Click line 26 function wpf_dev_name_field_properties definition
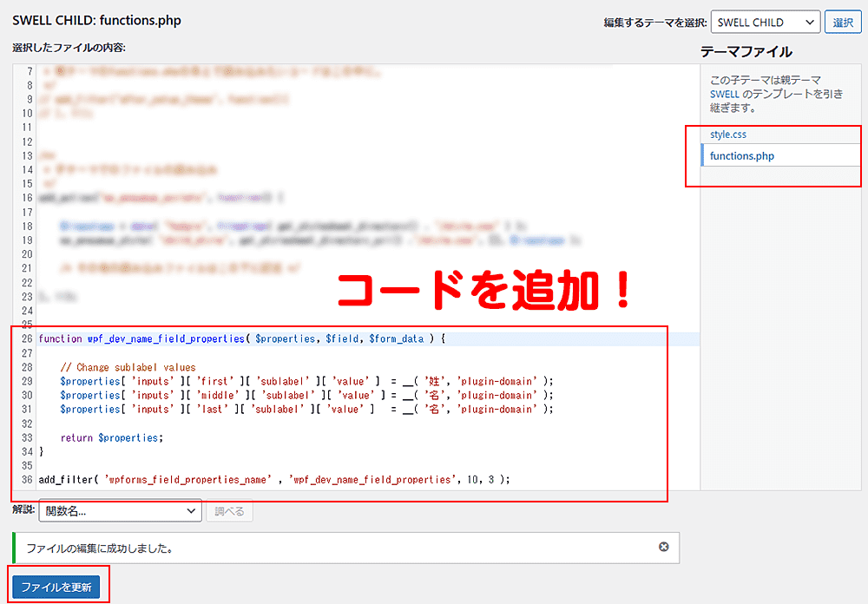 coord(242,338)
